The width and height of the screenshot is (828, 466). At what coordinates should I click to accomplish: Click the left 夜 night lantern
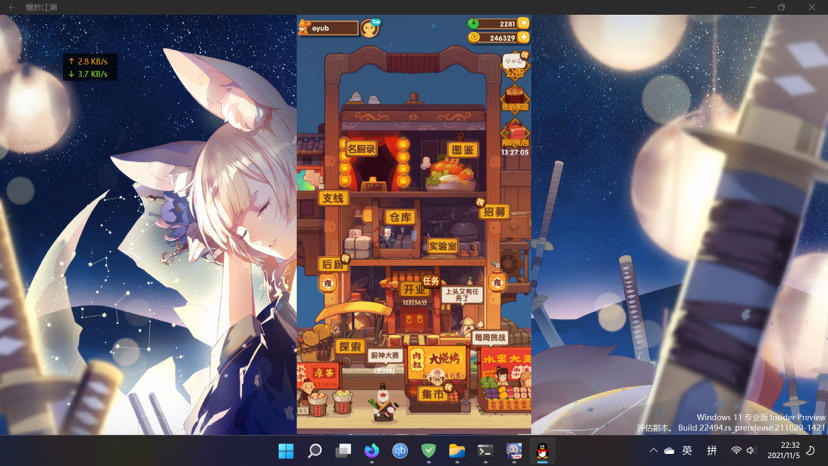click(x=328, y=283)
